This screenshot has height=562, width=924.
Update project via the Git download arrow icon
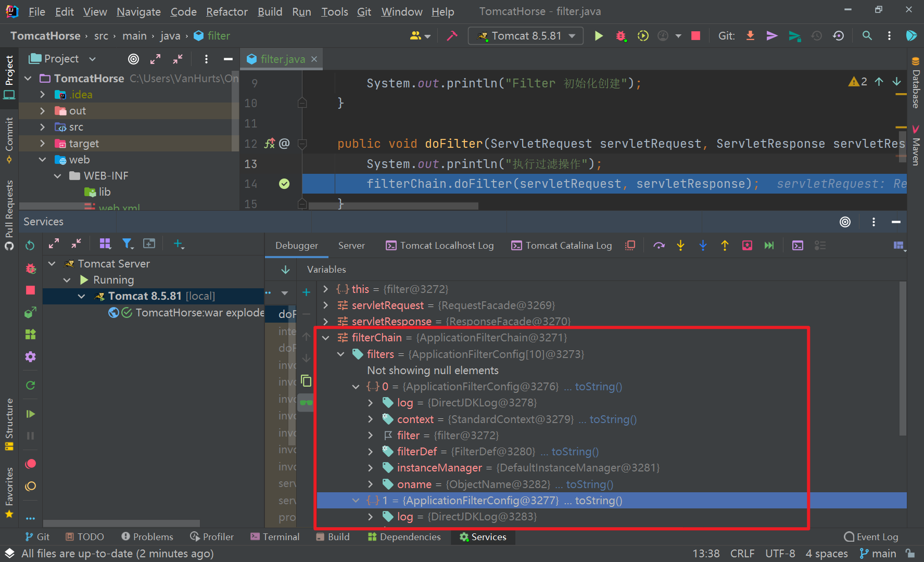point(750,35)
